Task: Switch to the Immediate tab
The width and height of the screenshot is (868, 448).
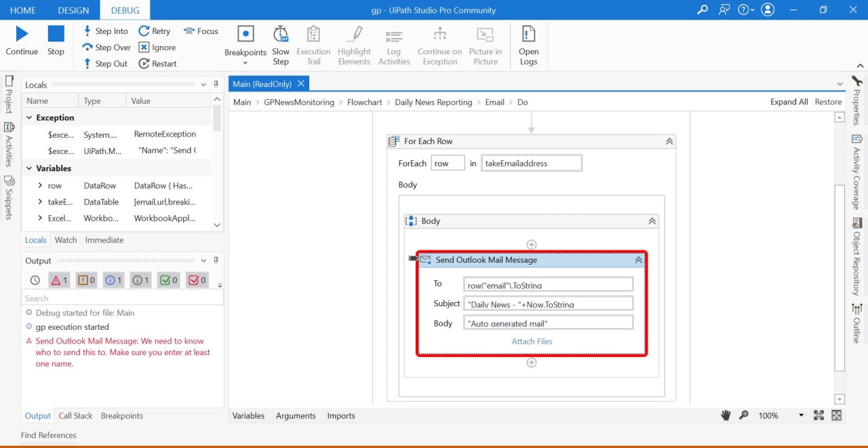Action: pos(104,240)
